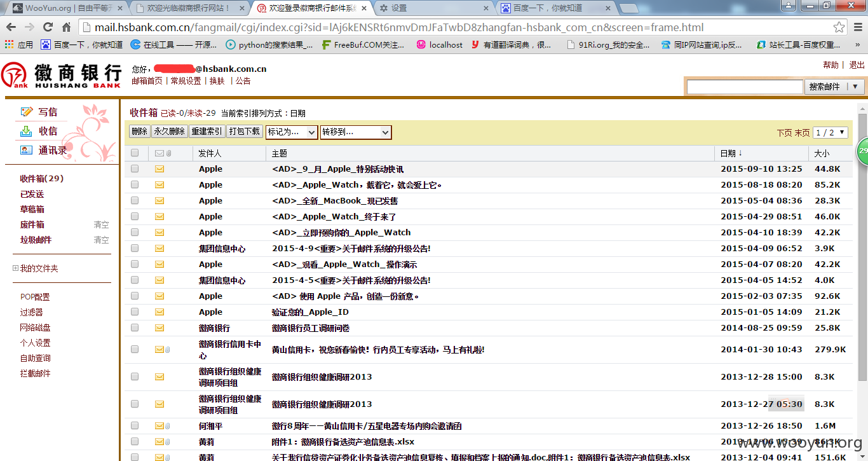This screenshot has width=868, height=461.
Task: Click 清空 next to 垃圾邮件
Action: (x=101, y=240)
